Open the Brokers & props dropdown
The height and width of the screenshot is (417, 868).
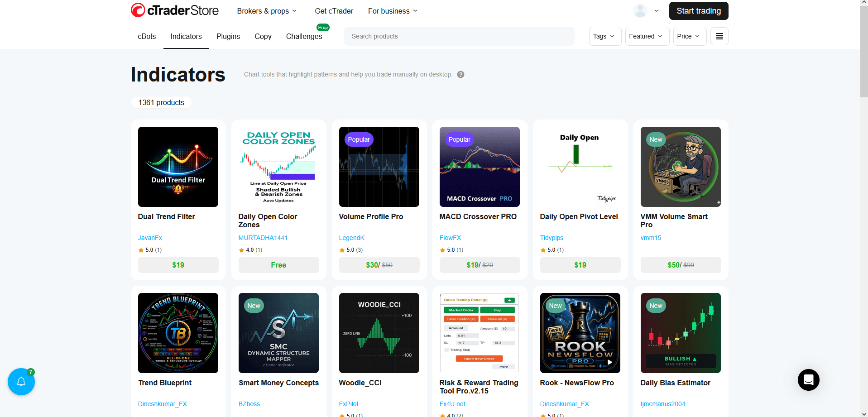[x=267, y=11]
